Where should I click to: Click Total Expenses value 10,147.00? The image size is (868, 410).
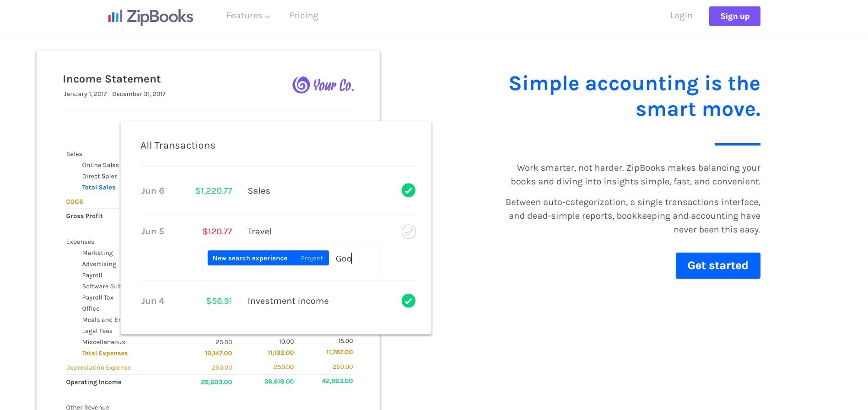pyautogui.click(x=218, y=353)
